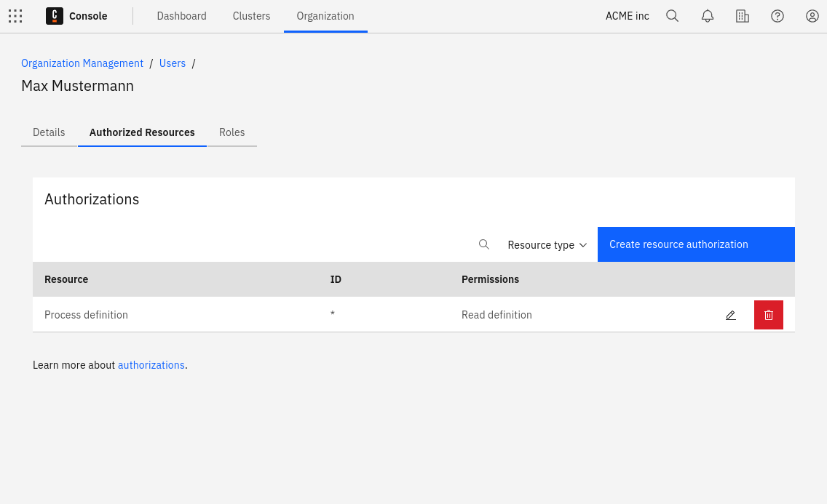
Task: Click the Camunda Console logo
Action: 55,16
